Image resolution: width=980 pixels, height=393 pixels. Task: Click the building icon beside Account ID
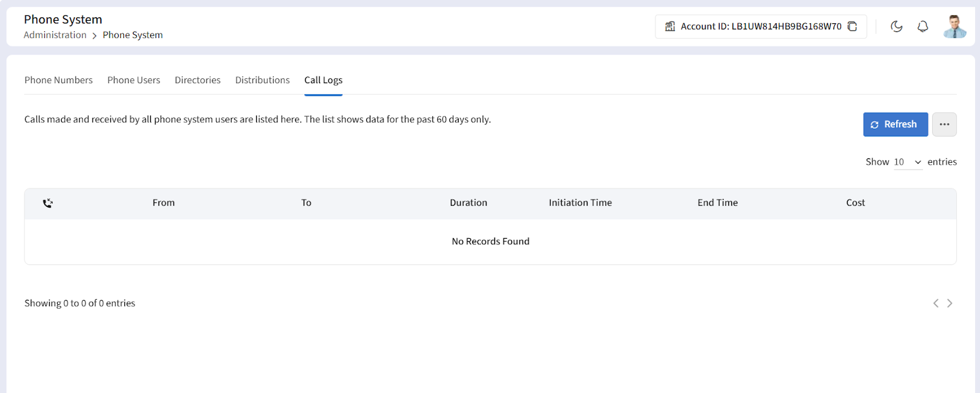coord(670,26)
